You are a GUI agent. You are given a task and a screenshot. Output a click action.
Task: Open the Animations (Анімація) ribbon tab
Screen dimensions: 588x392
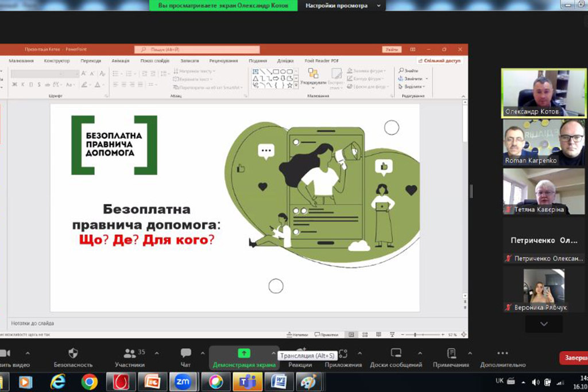point(121,61)
